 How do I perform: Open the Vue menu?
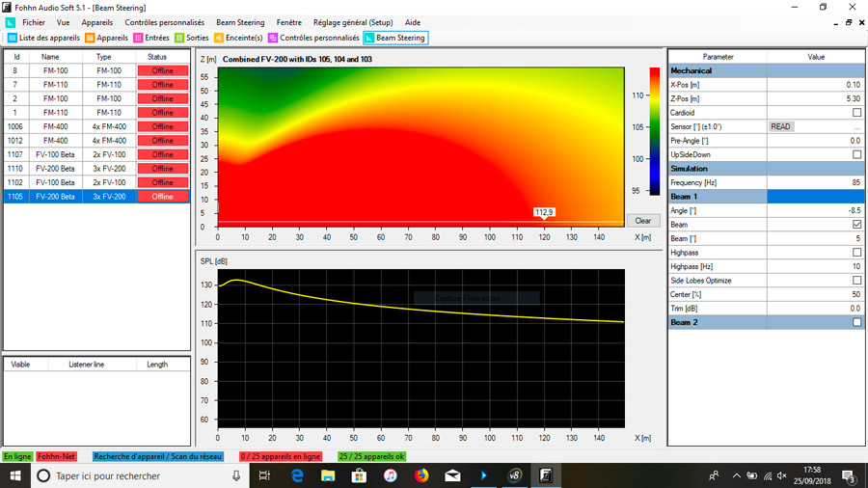tap(63, 23)
